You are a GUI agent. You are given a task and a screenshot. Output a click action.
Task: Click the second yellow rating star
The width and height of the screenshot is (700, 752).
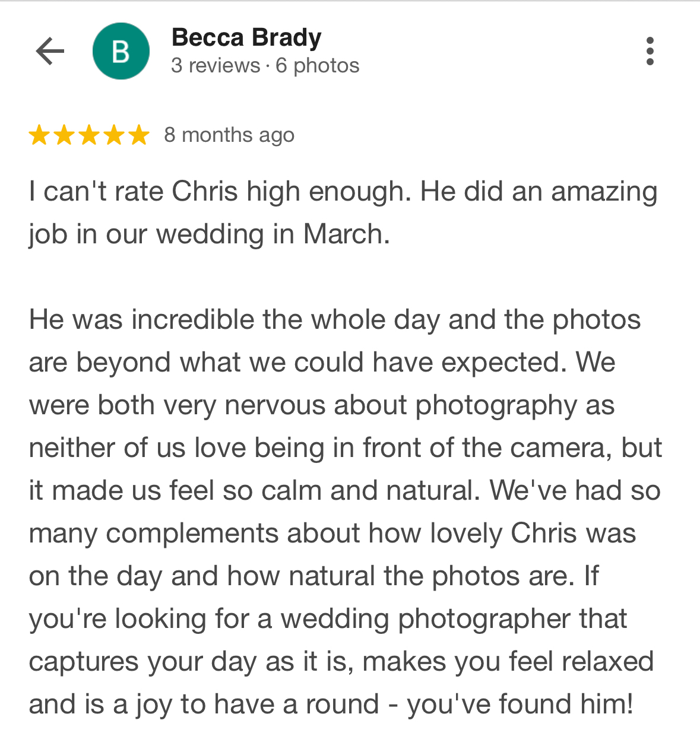tap(64, 135)
